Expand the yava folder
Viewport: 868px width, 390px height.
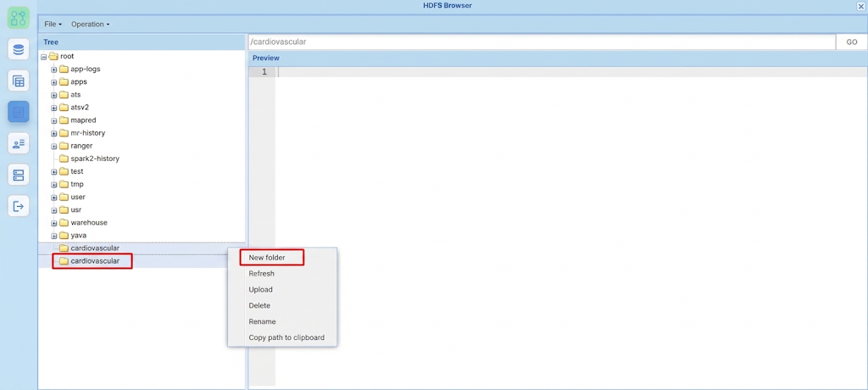click(54, 236)
